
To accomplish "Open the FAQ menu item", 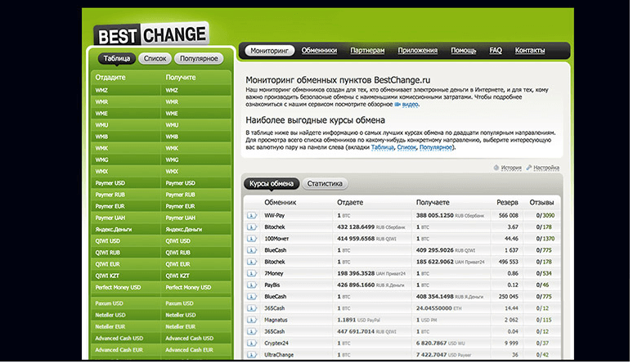I will click(496, 51).
